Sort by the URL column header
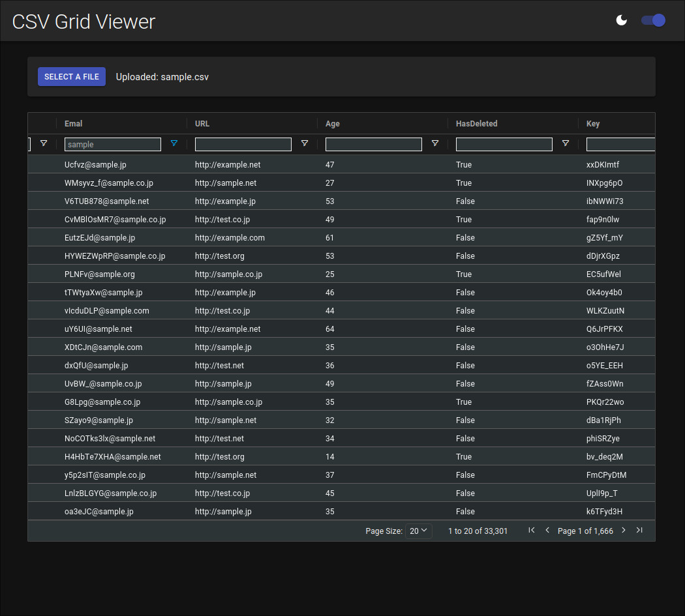The width and height of the screenshot is (685, 616). (202, 124)
